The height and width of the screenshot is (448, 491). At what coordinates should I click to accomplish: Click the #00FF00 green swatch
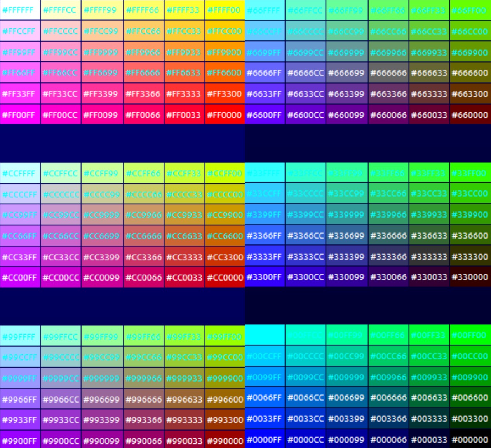tap(470, 335)
